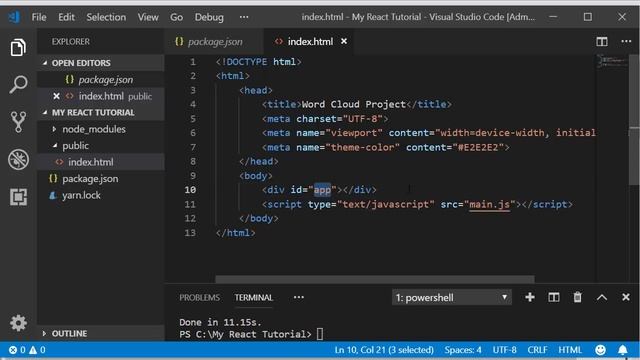640x360 pixels.
Task: Expand the node_modules folder
Action: click(x=54, y=129)
